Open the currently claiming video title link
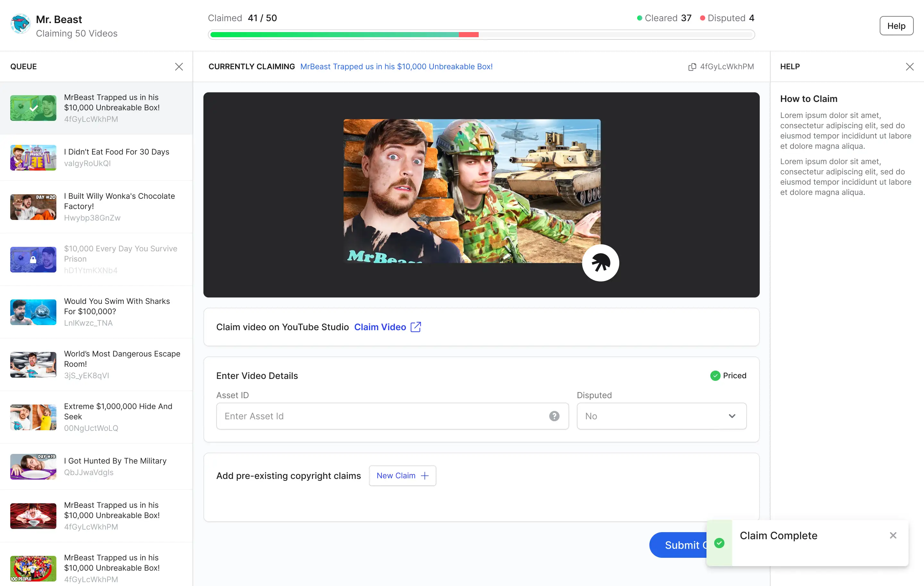 pos(396,67)
